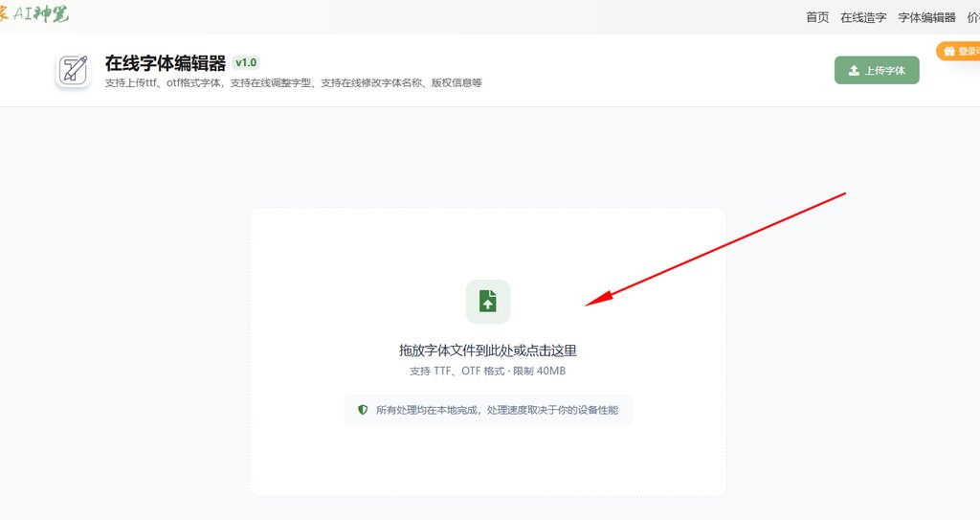980x520 pixels.
Task: Click the 支持上传ttf、otf格式字体 description line
Action: click(x=293, y=82)
